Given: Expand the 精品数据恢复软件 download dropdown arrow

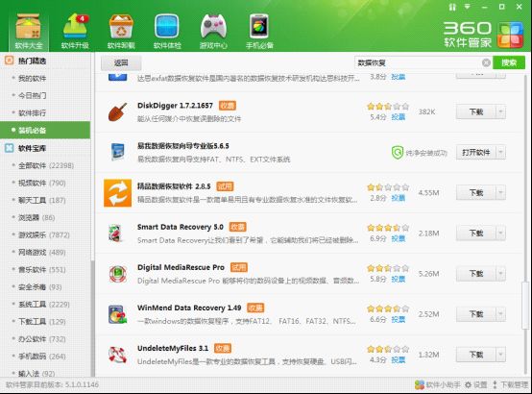Looking at the screenshot, I should click(x=500, y=192).
